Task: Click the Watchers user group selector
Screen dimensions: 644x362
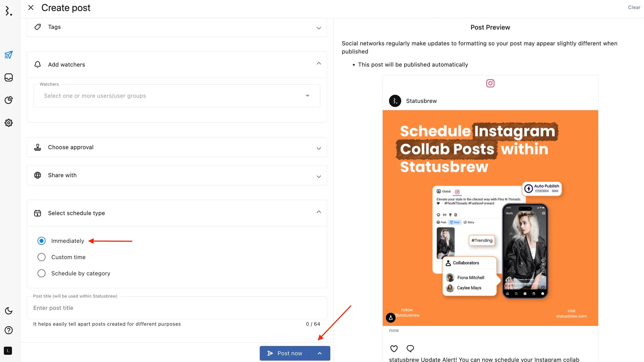Action: point(176,96)
